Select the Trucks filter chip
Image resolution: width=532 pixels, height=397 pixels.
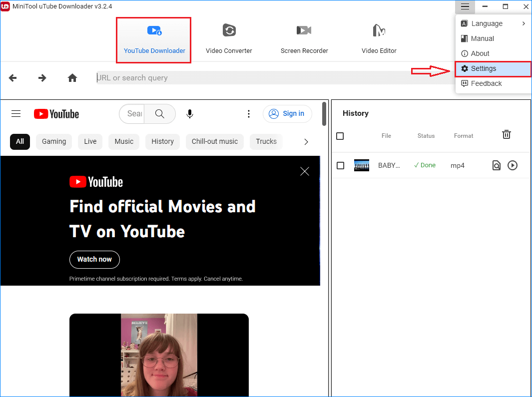(x=266, y=141)
